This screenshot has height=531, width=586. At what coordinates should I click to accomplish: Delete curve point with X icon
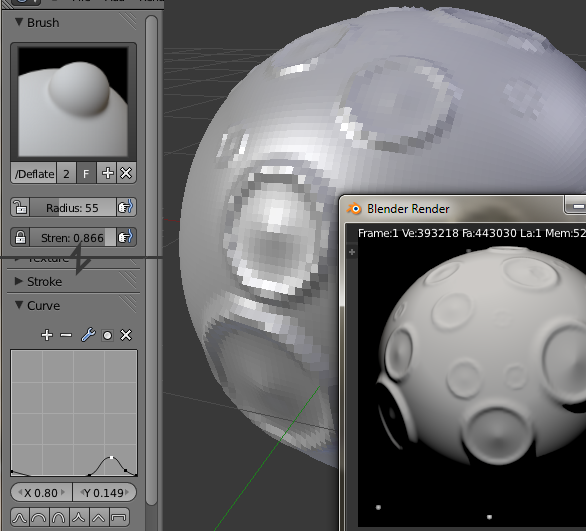tap(126, 335)
